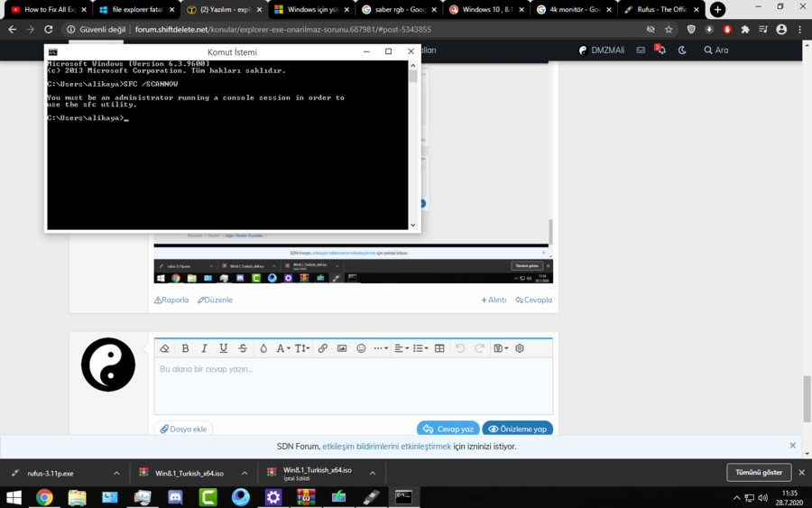812x508 pixels.
Task: Open a new Chrome tab
Action: click(717, 9)
